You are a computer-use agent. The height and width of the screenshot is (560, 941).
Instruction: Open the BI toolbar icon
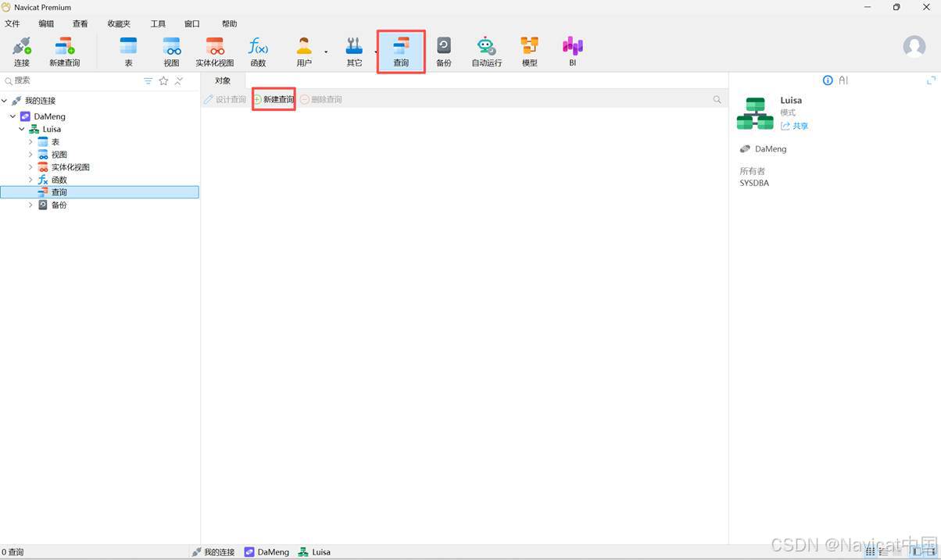(x=572, y=52)
